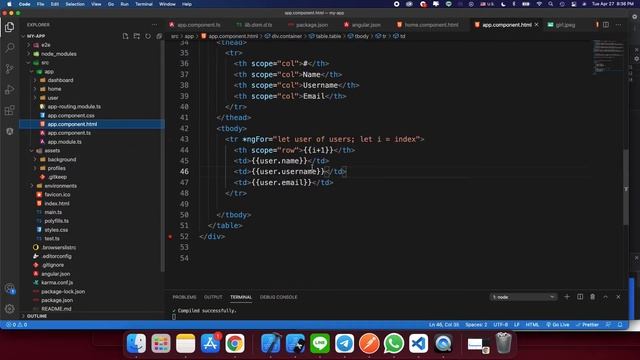The image size is (640, 360).
Task: Click the LF end-of-line status item
Action: 517,324
